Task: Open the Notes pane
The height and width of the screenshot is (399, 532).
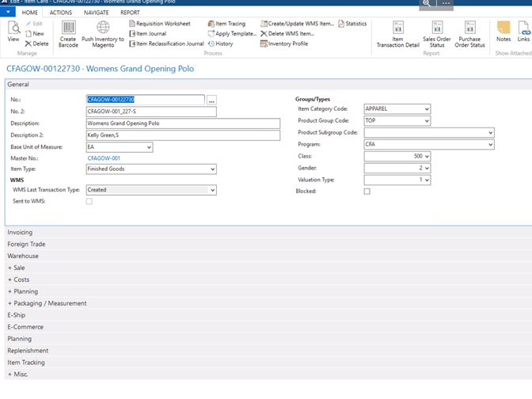Action: (503, 31)
